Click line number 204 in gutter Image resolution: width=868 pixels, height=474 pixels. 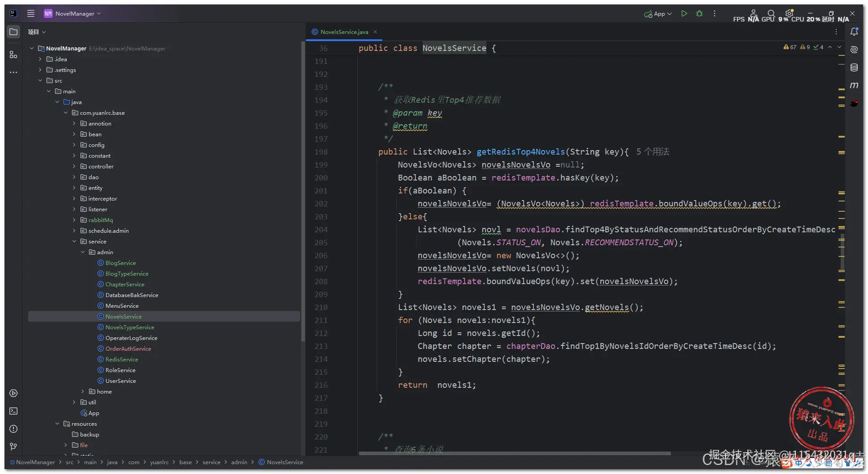coord(321,229)
